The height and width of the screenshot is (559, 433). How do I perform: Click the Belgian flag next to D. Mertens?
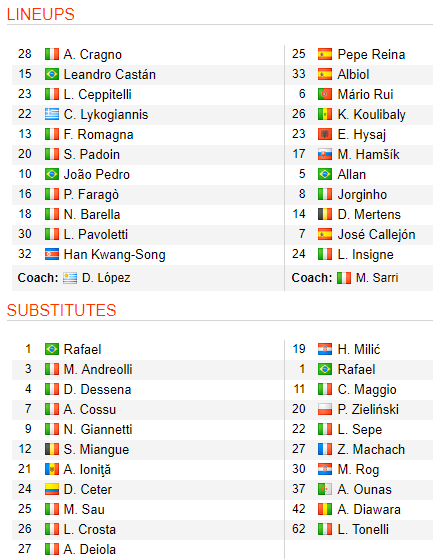click(325, 214)
